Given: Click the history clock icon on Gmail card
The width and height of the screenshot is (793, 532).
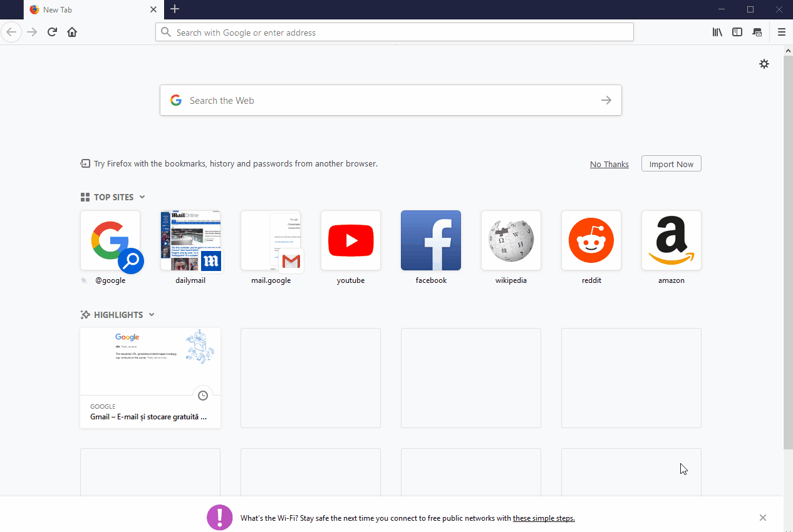Looking at the screenshot, I should tap(203, 396).
